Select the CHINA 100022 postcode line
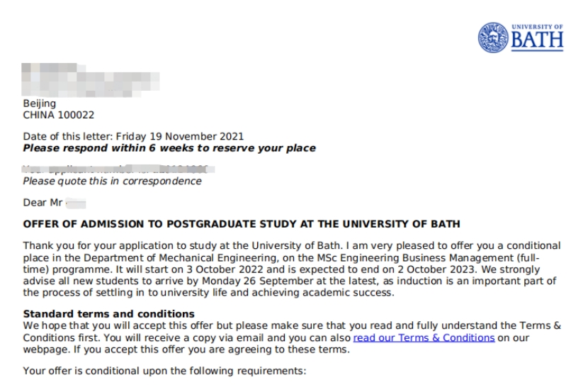The image size is (588, 385). pos(59,113)
